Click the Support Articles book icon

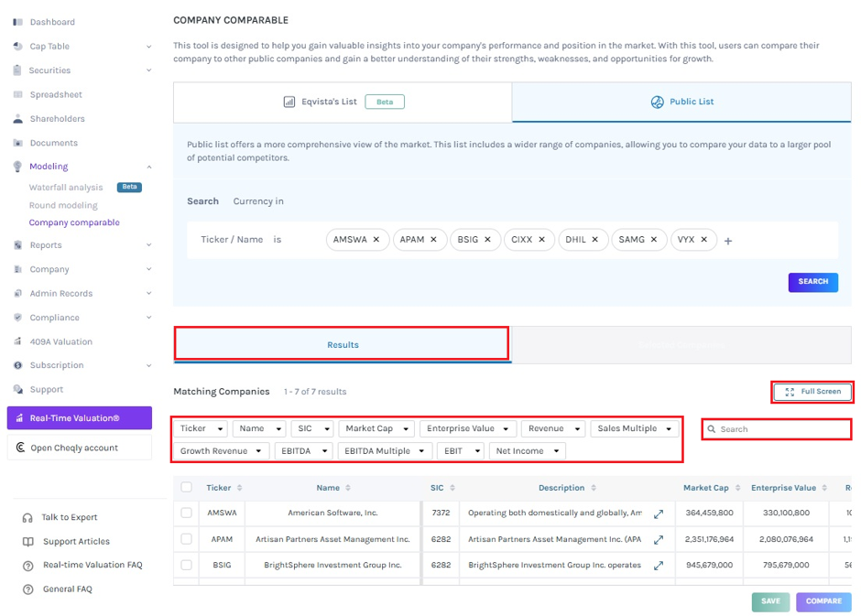click(27, 542)
